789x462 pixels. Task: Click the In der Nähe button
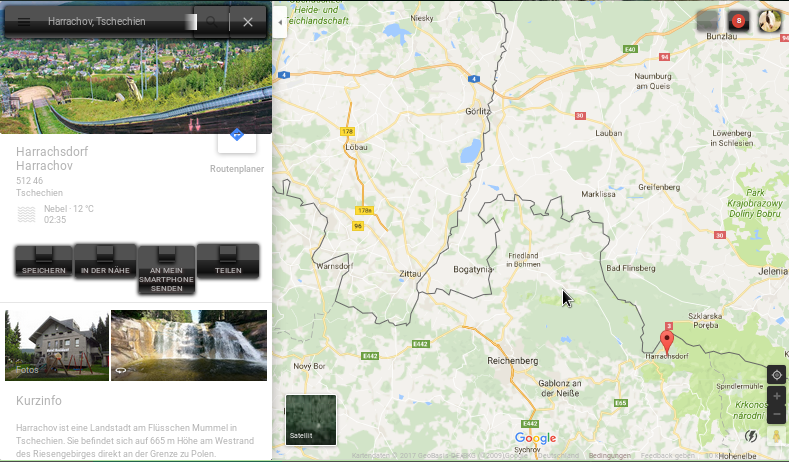[x=105, y=261]
